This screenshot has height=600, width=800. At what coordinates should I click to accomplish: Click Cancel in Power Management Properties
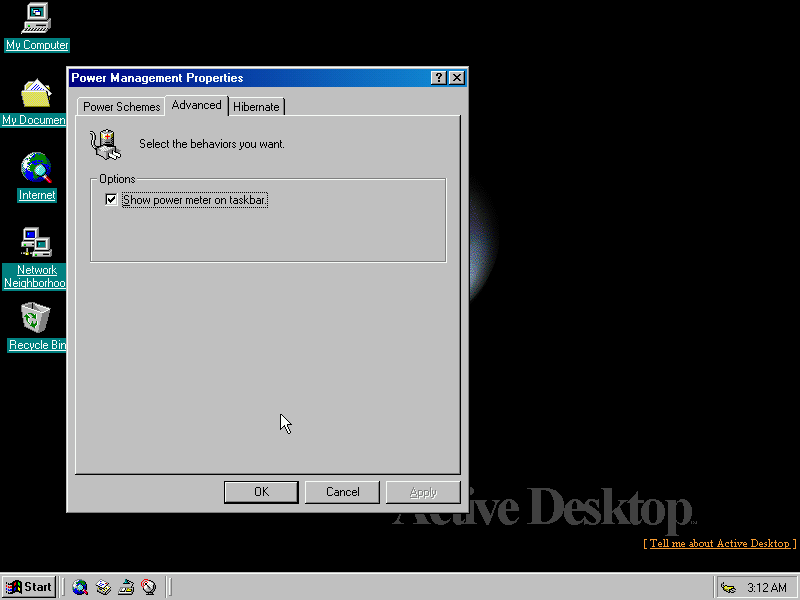pyautogui.click(x=342, y=492)
